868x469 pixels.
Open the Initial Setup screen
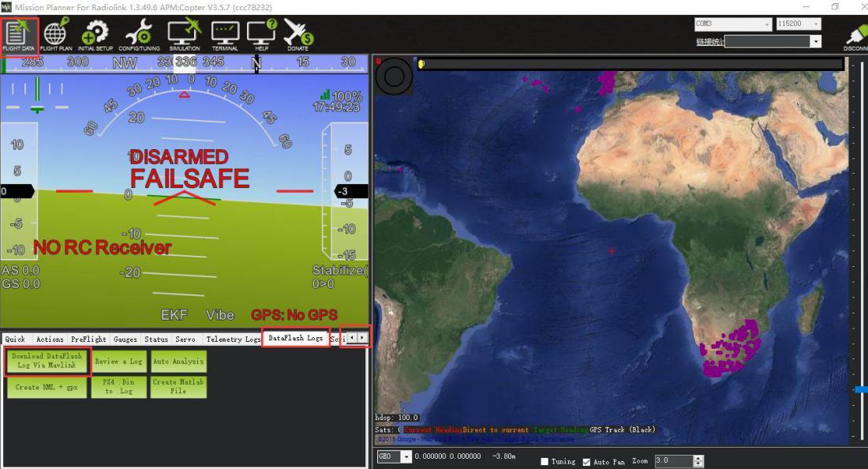point(95,36)
